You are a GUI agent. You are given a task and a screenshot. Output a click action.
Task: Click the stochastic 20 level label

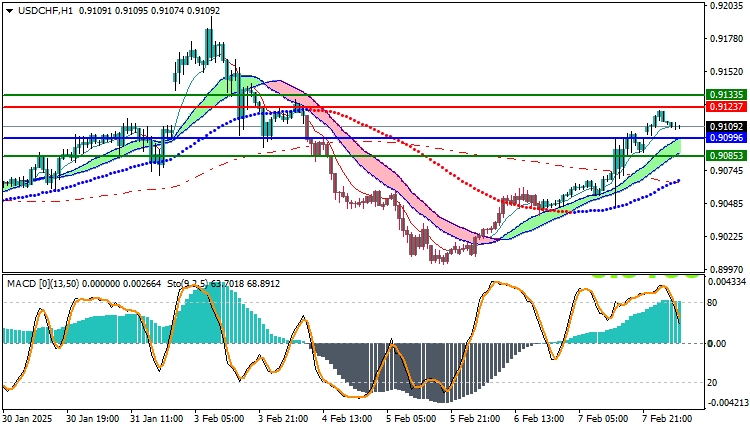(712, 383)
